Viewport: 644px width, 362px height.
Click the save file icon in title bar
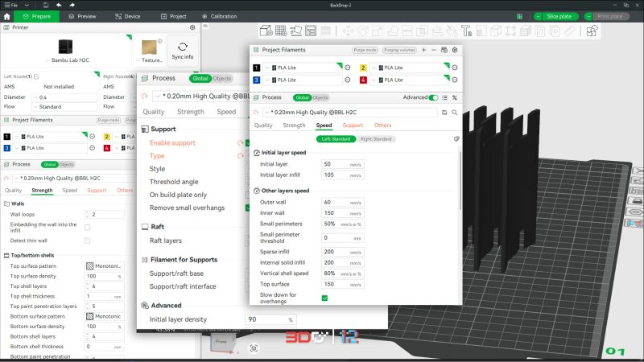(46, 5)
